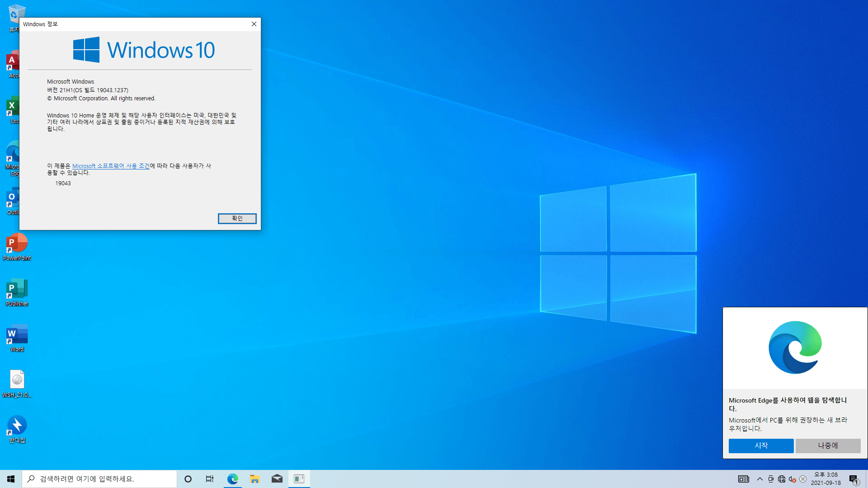Open the network status tray icon

pos(782,479)
